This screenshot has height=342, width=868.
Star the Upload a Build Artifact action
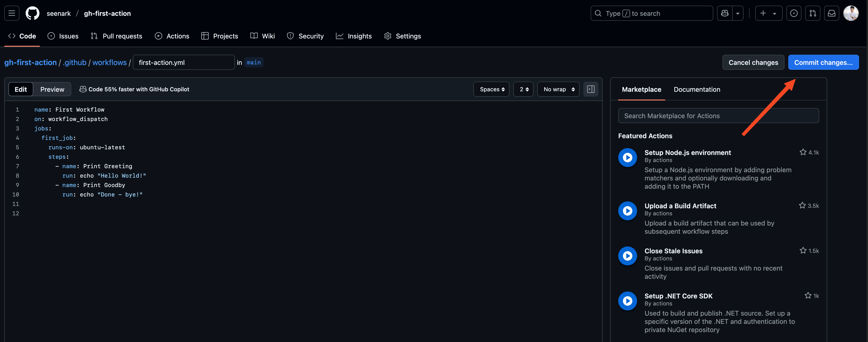[802, 205]
